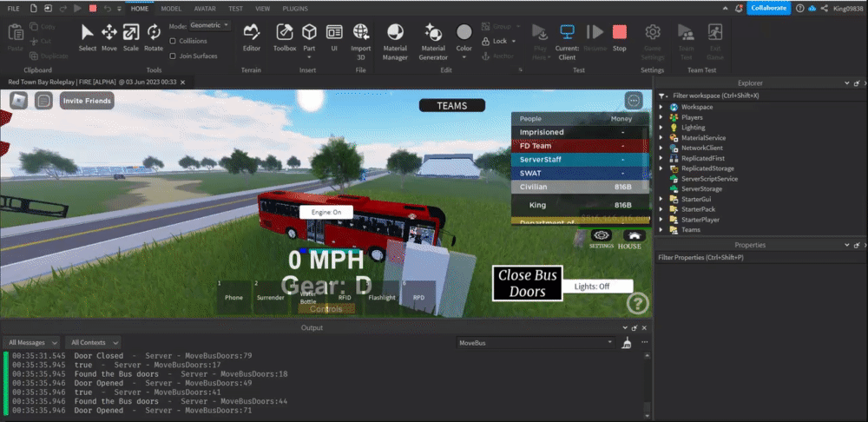This screenshot has height=422, width=868.
Task: Clear the output with the broom icon
Action: [627, 343]
